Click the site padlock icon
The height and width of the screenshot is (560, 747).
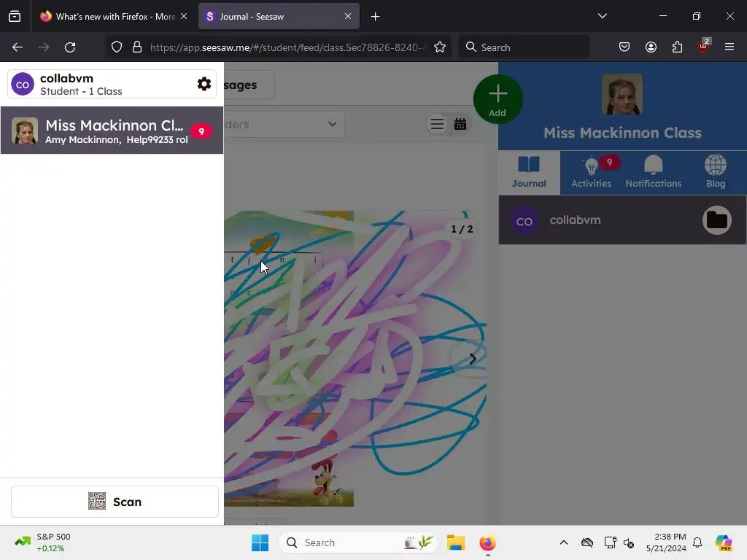(x=137, y=47)
